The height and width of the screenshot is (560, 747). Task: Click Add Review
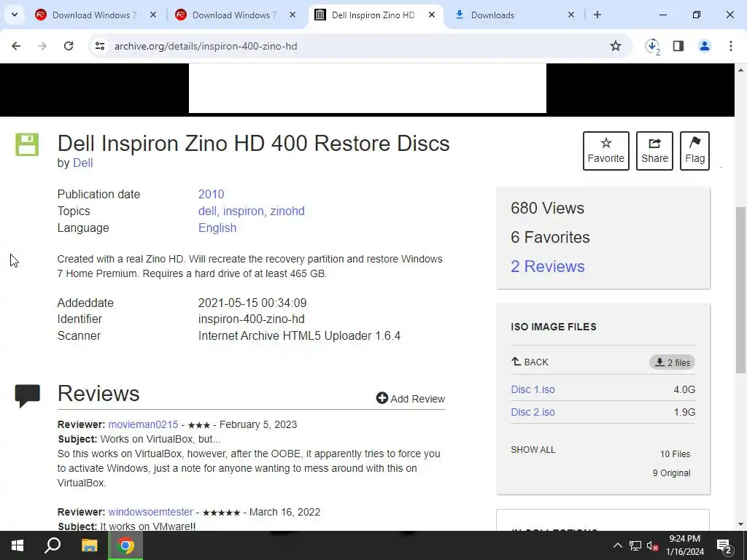click(410, 399)
